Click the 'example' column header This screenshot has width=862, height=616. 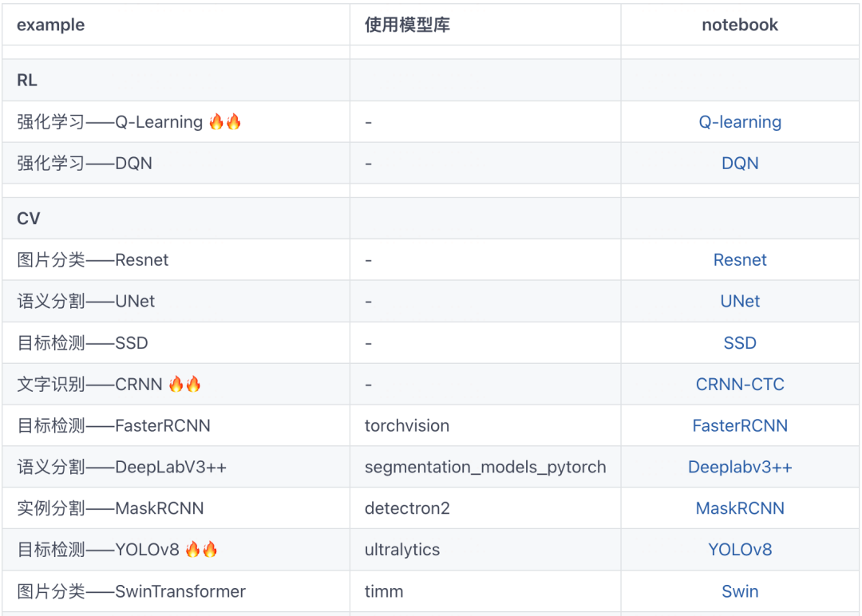(50, 25)
